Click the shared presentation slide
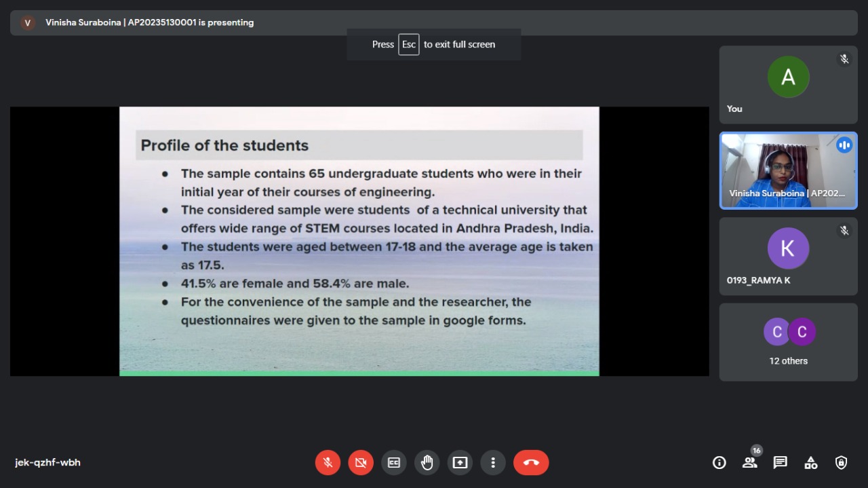 [x=359, y=241]
